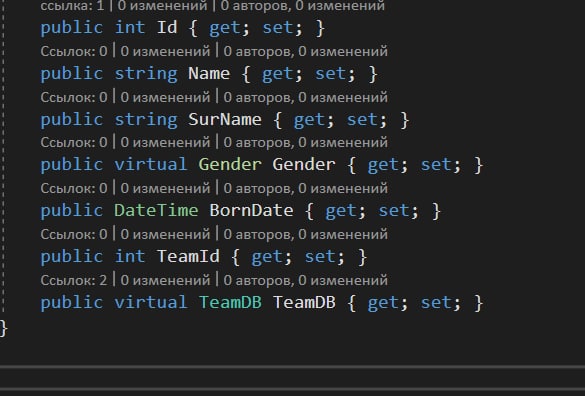Click 'string' keyword on the SurName line

click(x=146, y=119)
